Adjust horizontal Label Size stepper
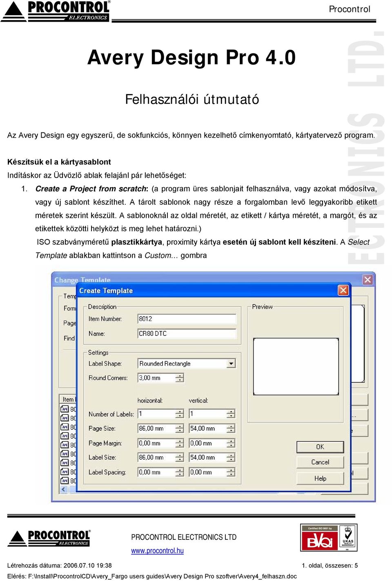This screenshot has height=581, width=392. [180, 458]
